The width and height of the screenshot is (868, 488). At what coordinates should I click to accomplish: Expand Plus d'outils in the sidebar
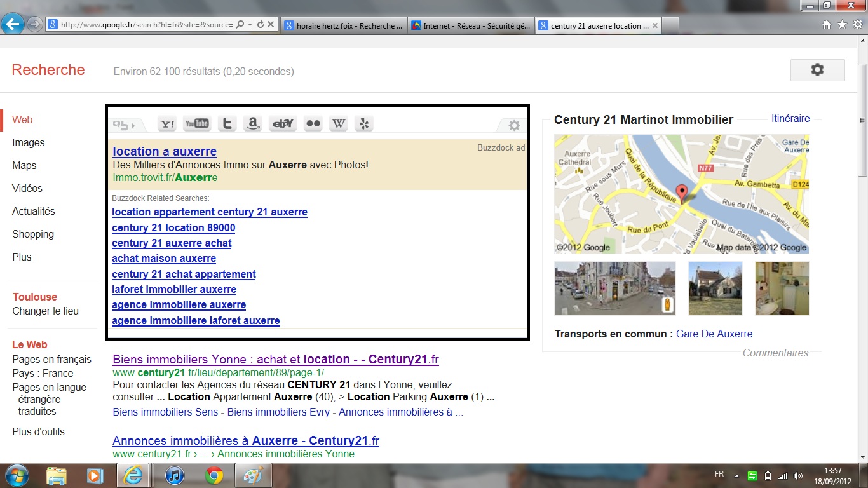click(x=38, y=431)
